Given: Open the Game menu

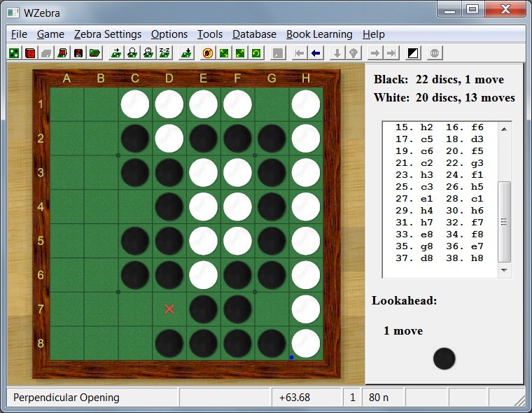Looking at the screenshot, I should click(50, 34).
